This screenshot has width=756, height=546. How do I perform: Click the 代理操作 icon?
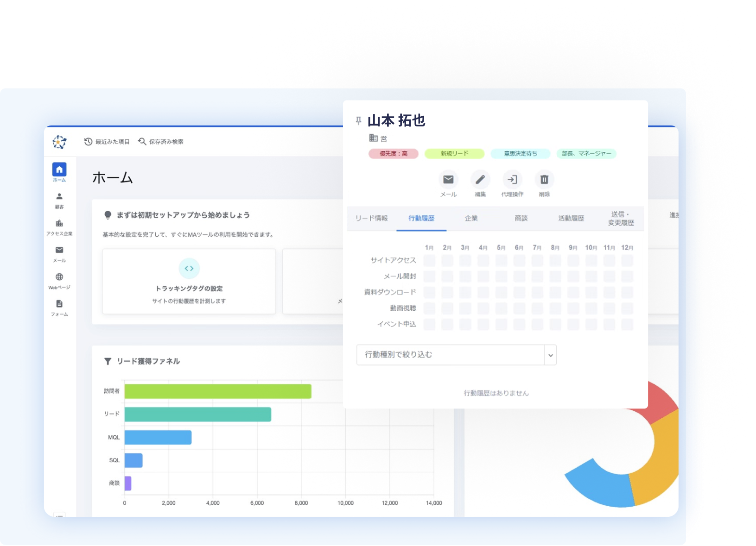point(512,180)
